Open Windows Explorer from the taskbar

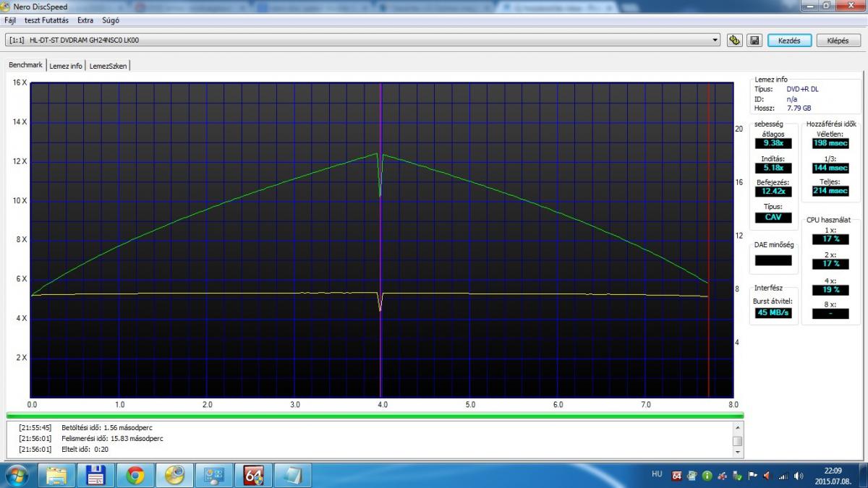57,475
